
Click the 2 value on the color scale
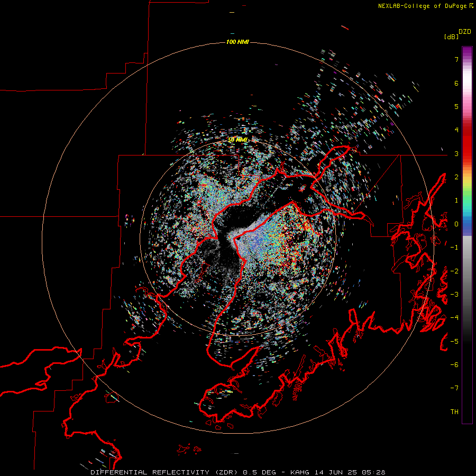coord(456,177)
